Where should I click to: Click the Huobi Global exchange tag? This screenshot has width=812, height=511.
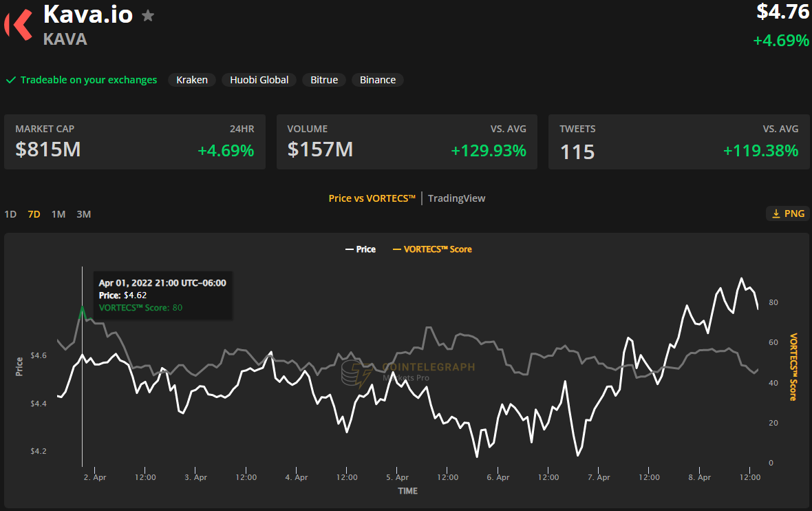(259, 80)
